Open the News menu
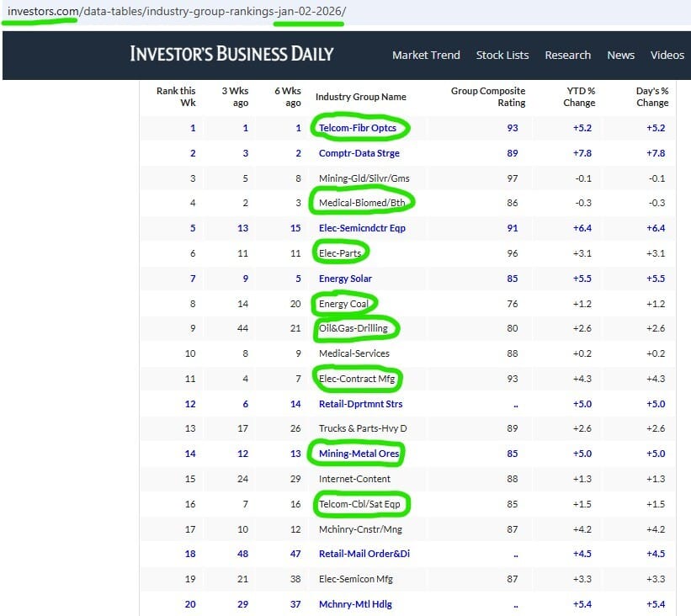 click(x=620, y=55)
